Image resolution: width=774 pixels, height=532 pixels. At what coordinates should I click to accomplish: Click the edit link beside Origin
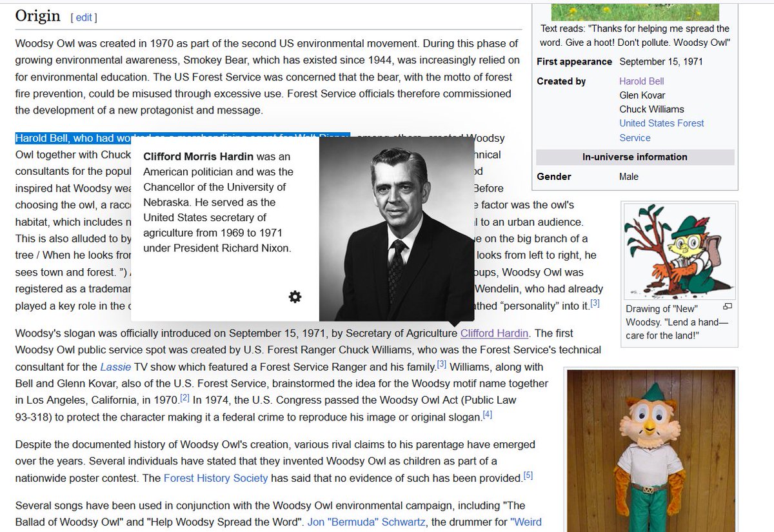pyautogui.click(x=84, y=17)
